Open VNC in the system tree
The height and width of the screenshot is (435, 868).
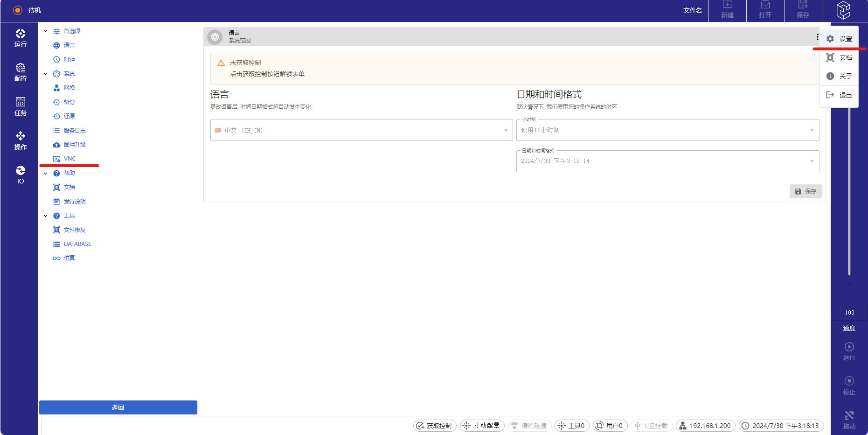69,159
